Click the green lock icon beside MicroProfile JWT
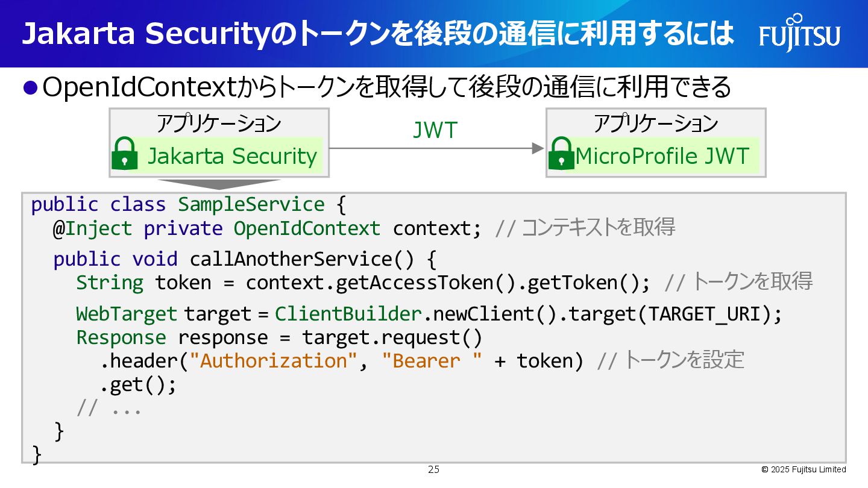Image resolution: width=868 pixels, height=488 pixels. tap(561, 154)
